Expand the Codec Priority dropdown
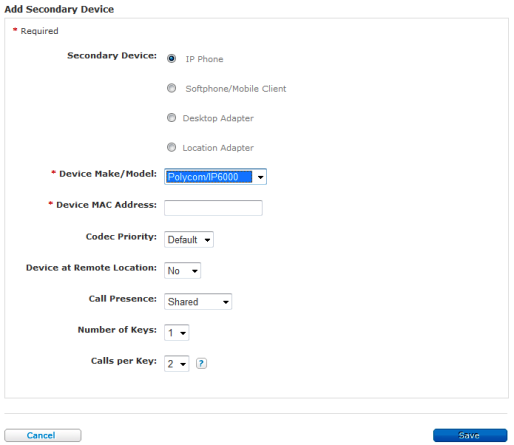Viewport: 514px width, 445px height. [189, 240]
